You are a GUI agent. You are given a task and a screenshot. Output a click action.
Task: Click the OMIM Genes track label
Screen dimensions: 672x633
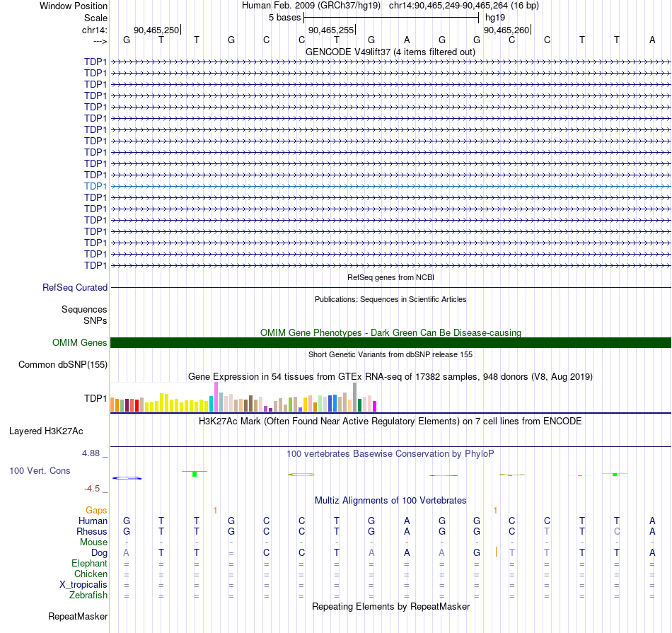click(79, 342)
